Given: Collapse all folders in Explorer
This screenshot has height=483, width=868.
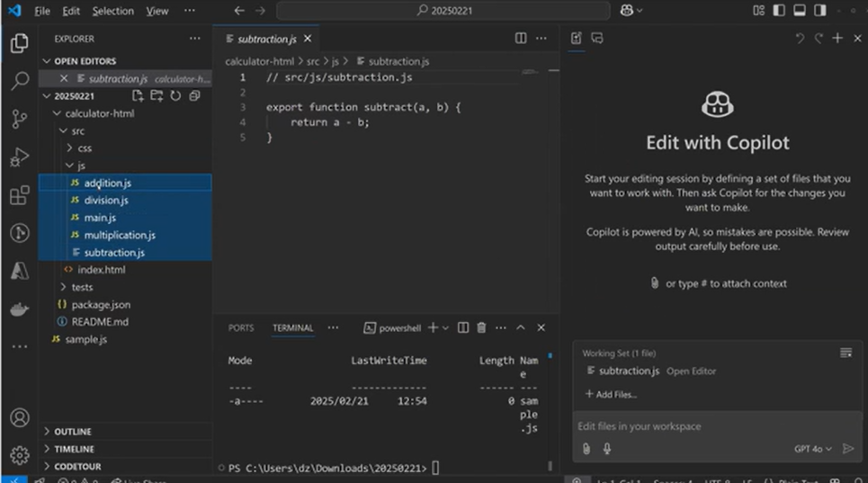Looking at the screenshot, I should click(x=194, y=95).
